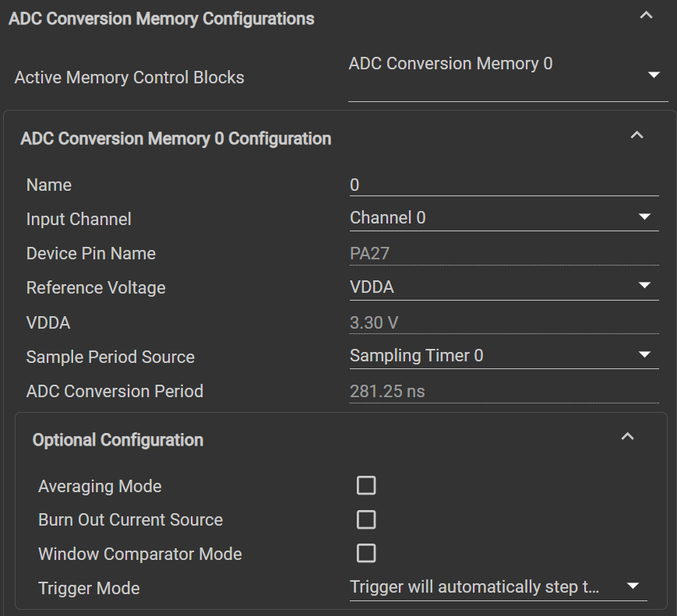Open the Trigger Mode dropdown

(633, 586)
